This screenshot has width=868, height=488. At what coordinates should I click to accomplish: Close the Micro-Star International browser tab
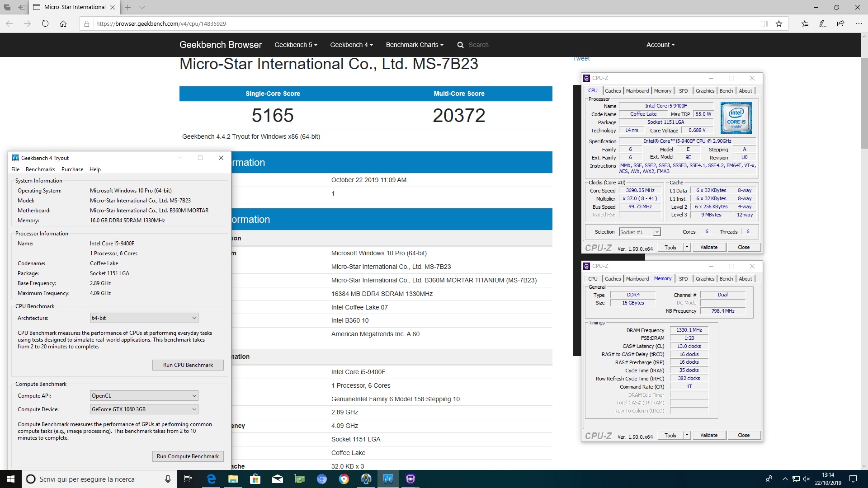pyautogui.click(x=113, y=7)
